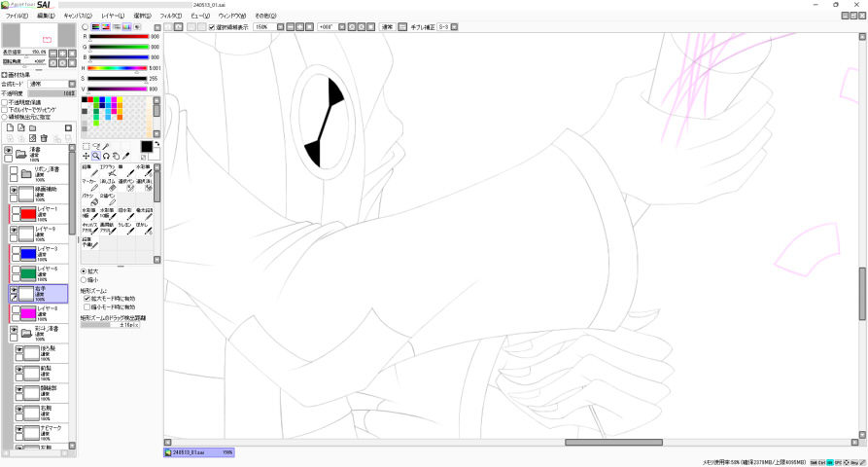868x467 pixels.
Task: Toggle the RGB slider panel icon
Action: pos(95,26)
